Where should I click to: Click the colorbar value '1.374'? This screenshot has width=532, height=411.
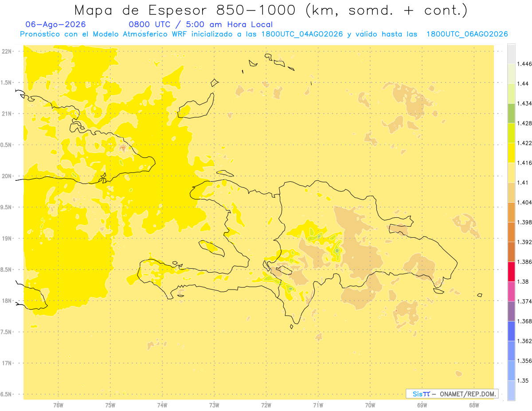525,301
